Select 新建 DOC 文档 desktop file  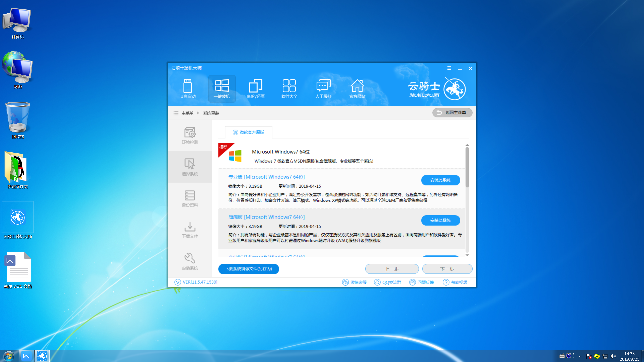tap(17, 270)
